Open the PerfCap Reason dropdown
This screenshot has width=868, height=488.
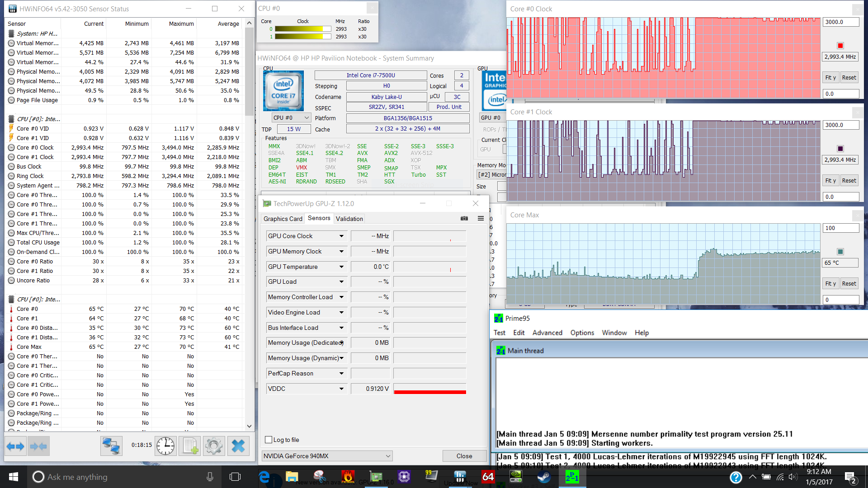(x=341, y=373)
